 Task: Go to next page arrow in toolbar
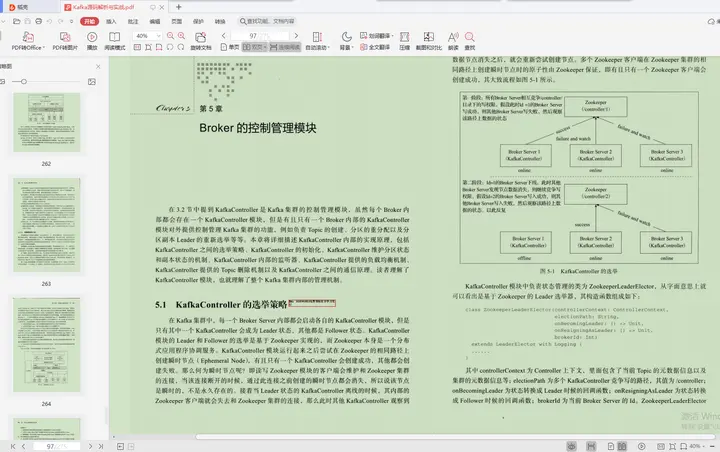coord(296,35)
